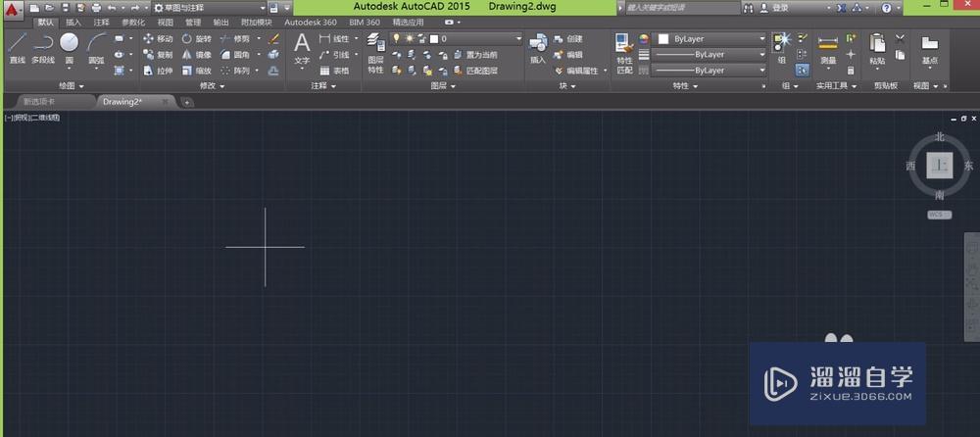The image size is (980, 437).
Task: Click the 引线 (Leader) tool
Action: (x=334, y=55)
